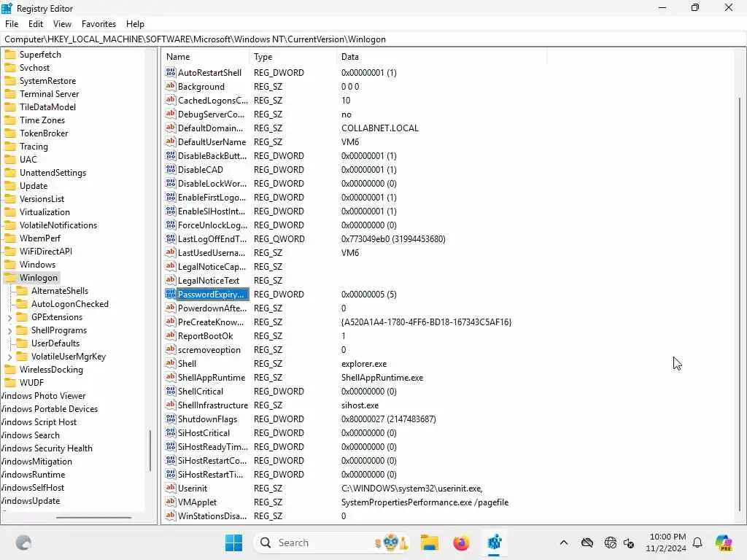Click the COLLABNET.LOCAL data cell

pos(379,128)
